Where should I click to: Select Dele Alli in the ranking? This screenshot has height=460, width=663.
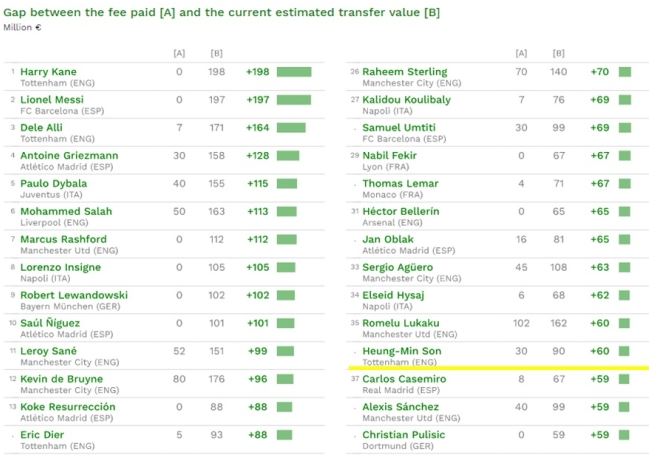click(x=43, y=128)
